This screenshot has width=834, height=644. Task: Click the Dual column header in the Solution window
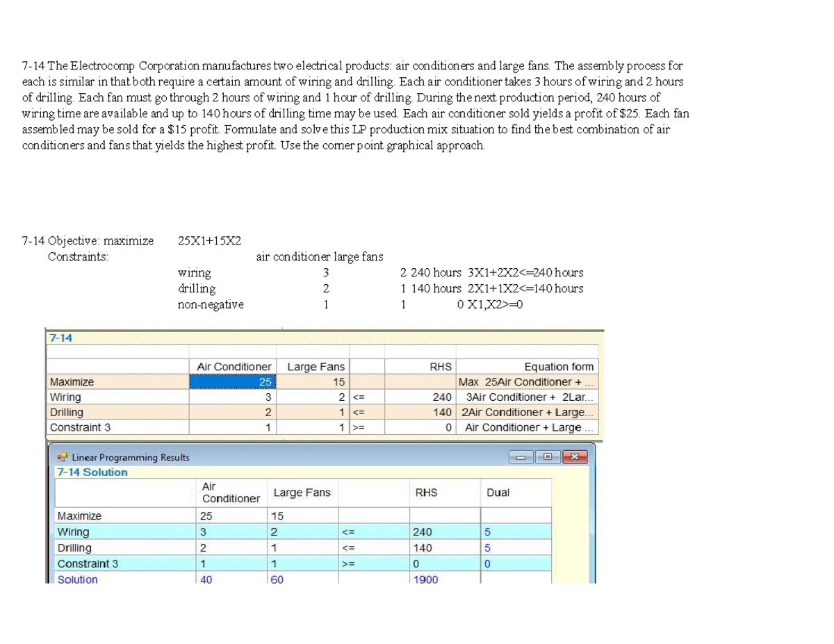point(498,493)
